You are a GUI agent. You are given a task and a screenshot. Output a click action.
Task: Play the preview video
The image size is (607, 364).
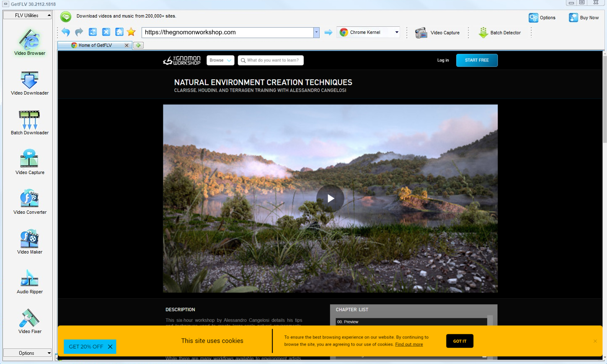point(330,198)
